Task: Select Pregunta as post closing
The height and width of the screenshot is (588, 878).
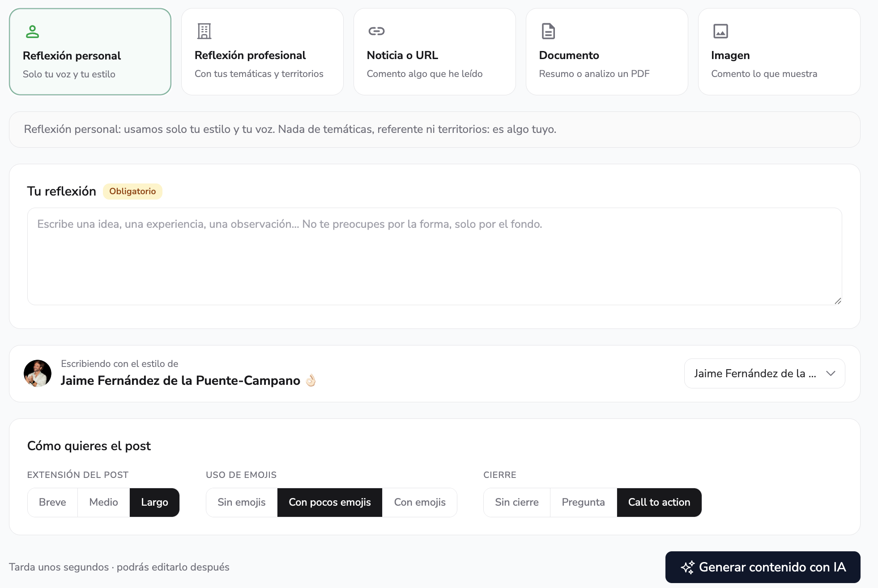Action: pos(583,503)
